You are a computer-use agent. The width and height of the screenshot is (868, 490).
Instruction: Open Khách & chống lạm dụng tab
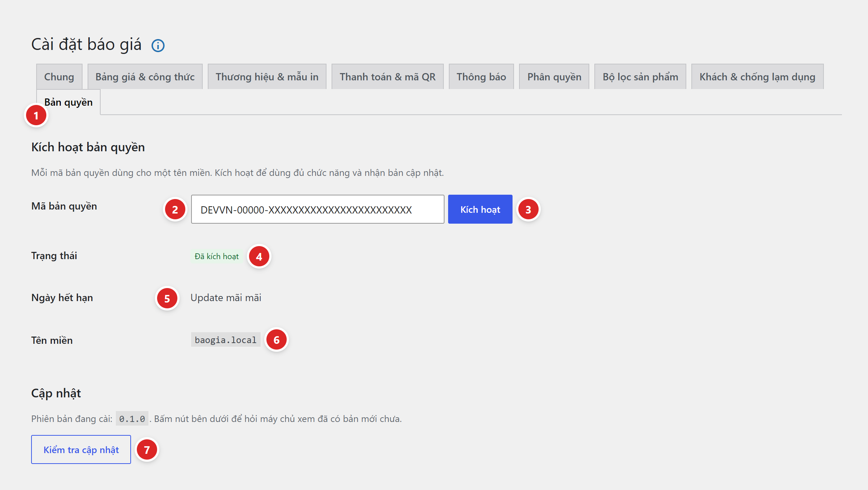(757, 77)
